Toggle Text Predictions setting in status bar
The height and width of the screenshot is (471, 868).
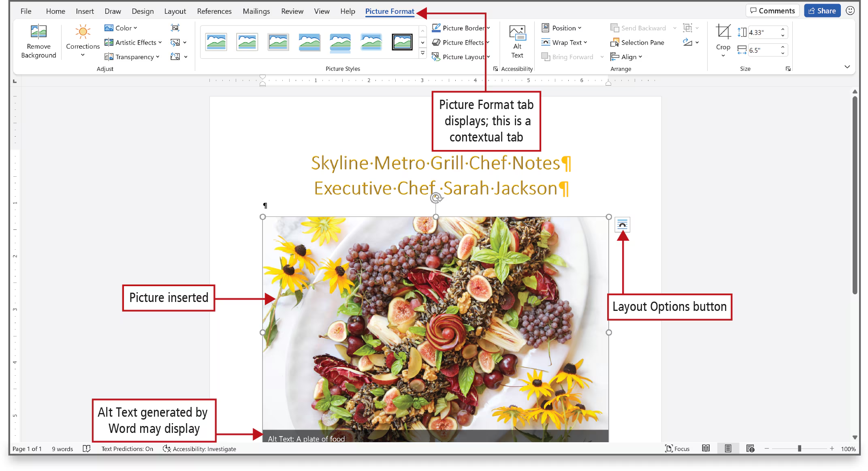click(127, 449)
